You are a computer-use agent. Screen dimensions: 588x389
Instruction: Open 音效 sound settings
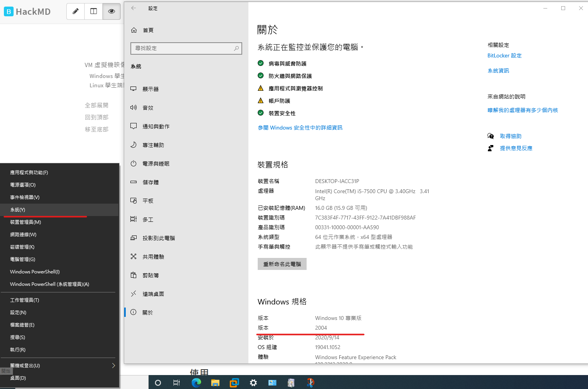(186, 108)
